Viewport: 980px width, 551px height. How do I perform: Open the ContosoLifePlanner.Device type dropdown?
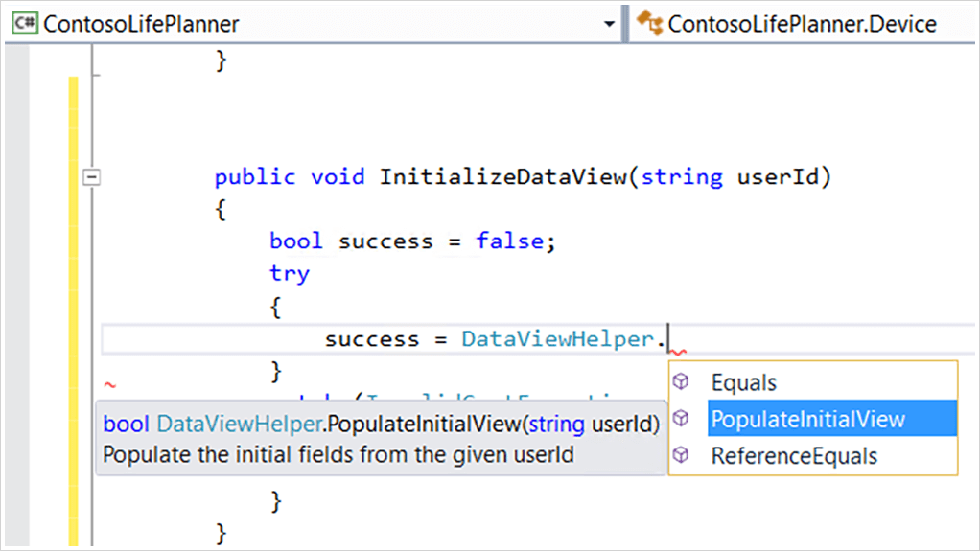802,24
